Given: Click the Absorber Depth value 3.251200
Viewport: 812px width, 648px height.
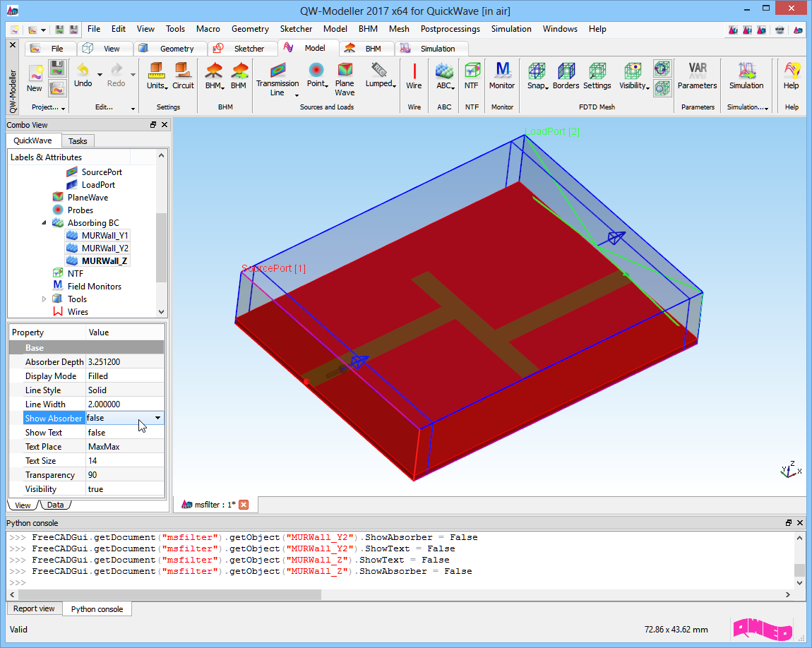Looking at the screenshot, I should 125,362.
